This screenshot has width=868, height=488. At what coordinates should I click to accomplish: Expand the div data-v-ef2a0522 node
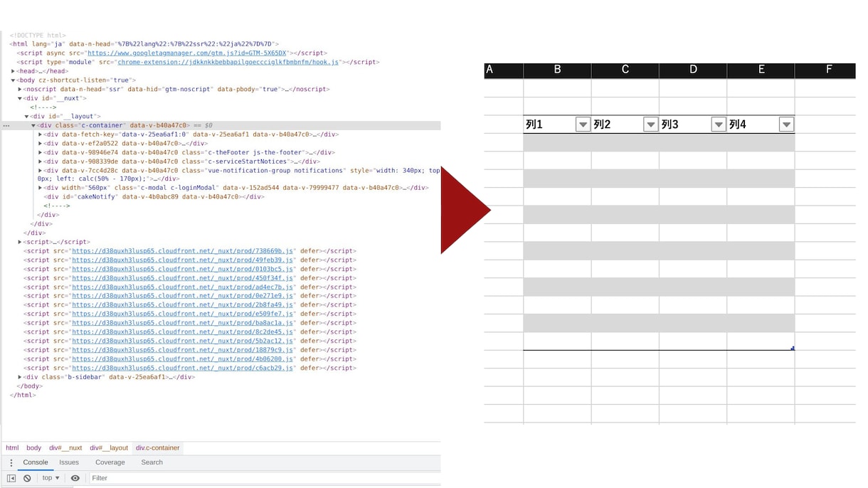tap(41, 144)
